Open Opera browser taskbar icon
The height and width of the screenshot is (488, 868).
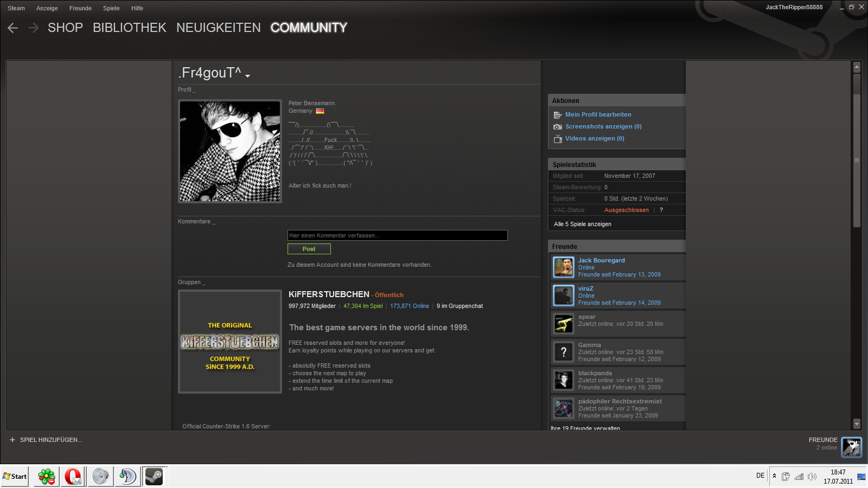click(73, 477)
